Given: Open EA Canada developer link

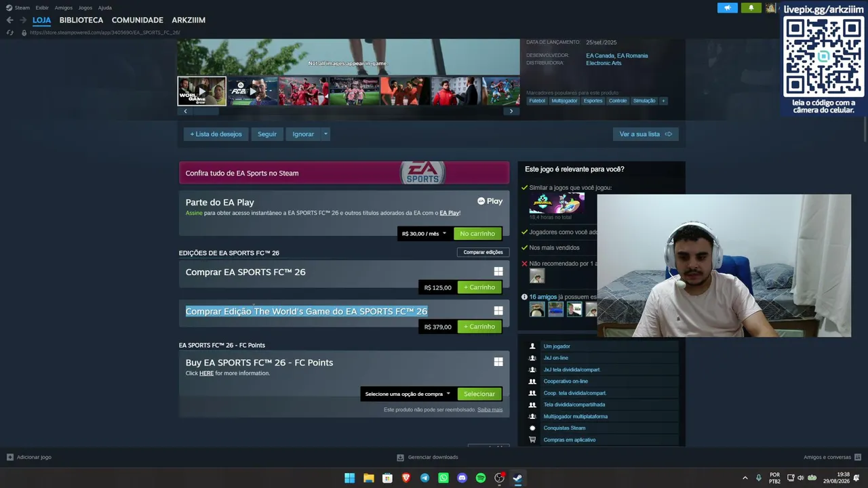Looking at the screenshot, I should [x=600, y=56].
